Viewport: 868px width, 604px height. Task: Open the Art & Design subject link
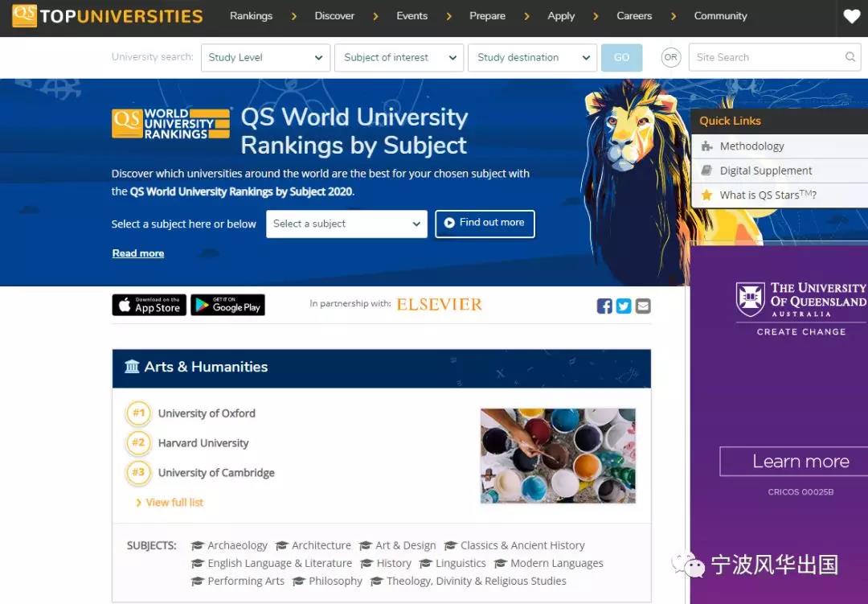[x=405, y=545]
